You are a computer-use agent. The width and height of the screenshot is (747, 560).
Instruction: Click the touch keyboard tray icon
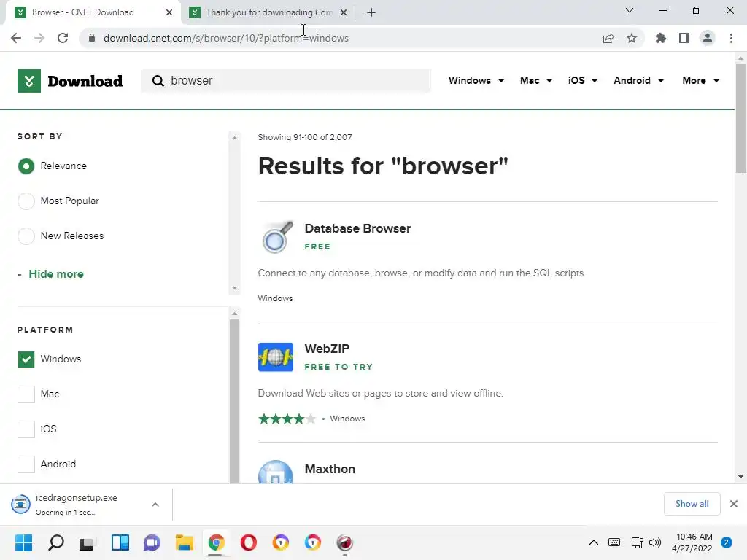point(614,542)
